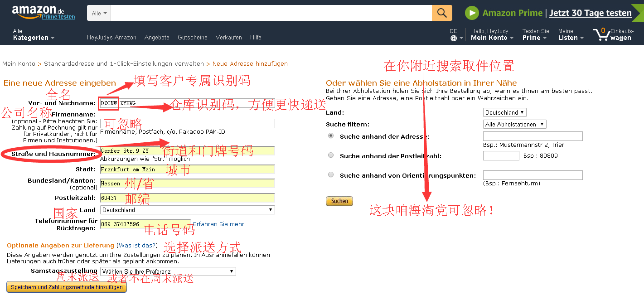
Task: Expand the 'Mein Konto' dropdown
Action: coord(492,35)
